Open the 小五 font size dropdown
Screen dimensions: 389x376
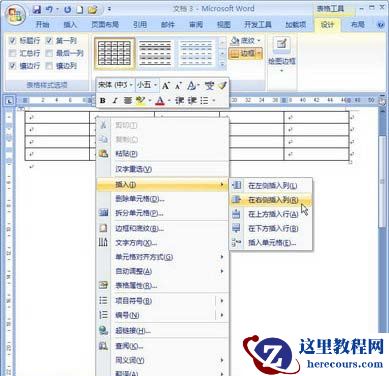155,85
